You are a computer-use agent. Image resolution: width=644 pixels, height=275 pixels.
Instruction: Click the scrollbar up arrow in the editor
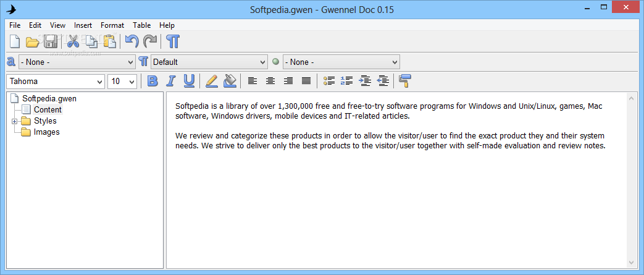(632, 98)
